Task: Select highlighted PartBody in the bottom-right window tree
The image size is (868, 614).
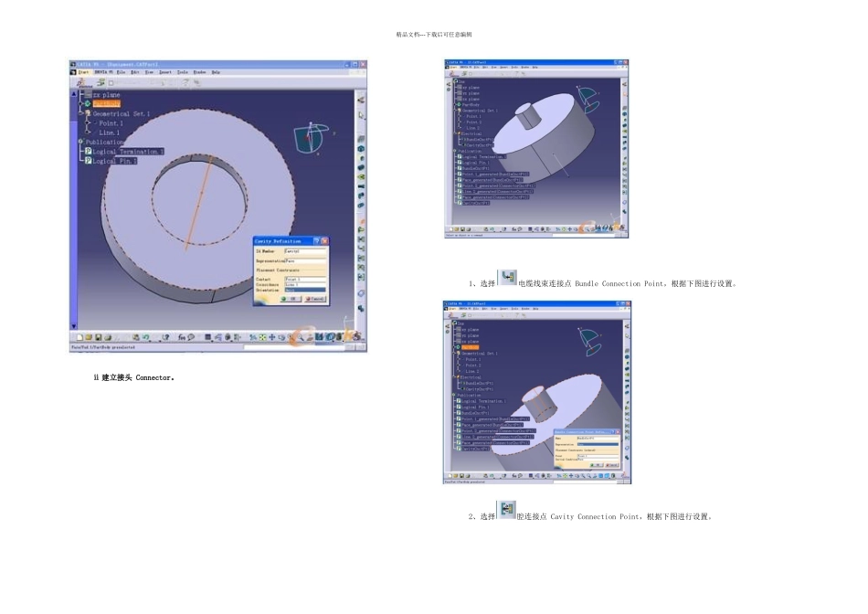Action: pos(471,347)
